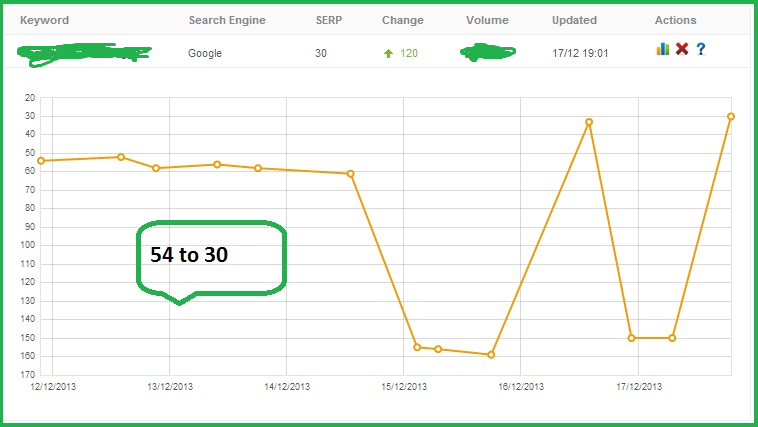This screenshot has width=758, height=427.
Task: Click the chart point at rank 61
Action: click(x=350, y=174)
